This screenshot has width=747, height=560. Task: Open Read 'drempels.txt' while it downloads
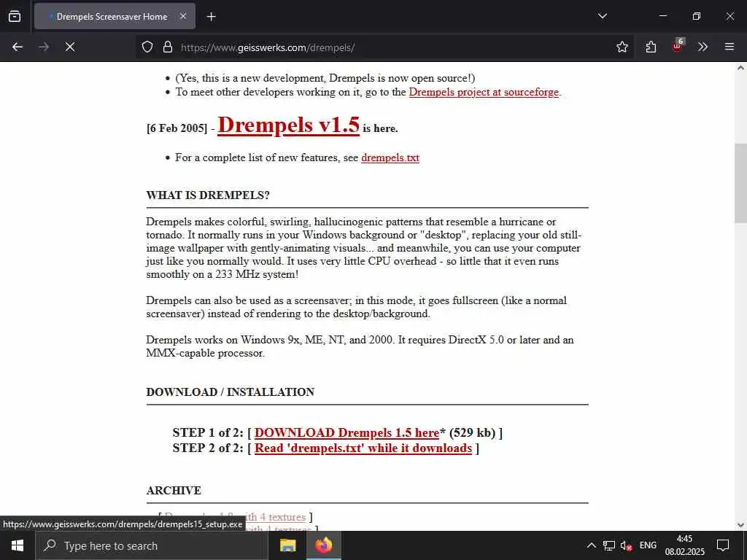[x=363, y=448]
